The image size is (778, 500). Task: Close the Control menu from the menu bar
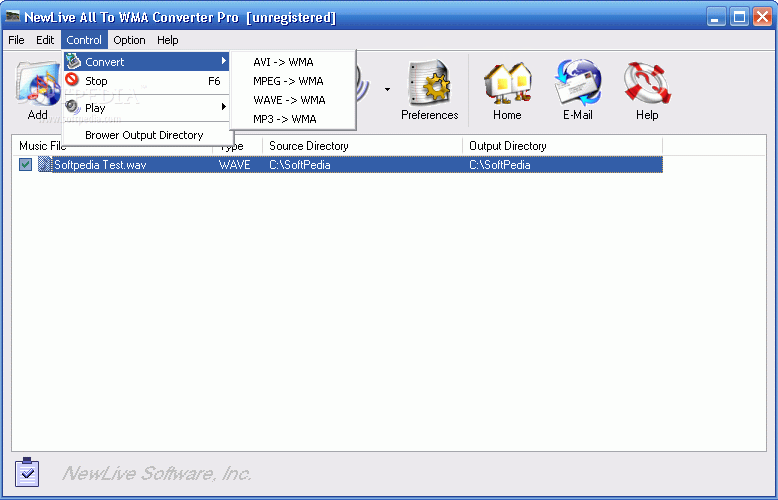84,40
